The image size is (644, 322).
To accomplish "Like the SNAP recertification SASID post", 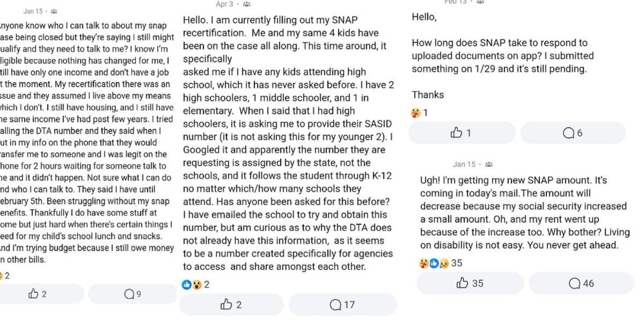I will (230, 305).
